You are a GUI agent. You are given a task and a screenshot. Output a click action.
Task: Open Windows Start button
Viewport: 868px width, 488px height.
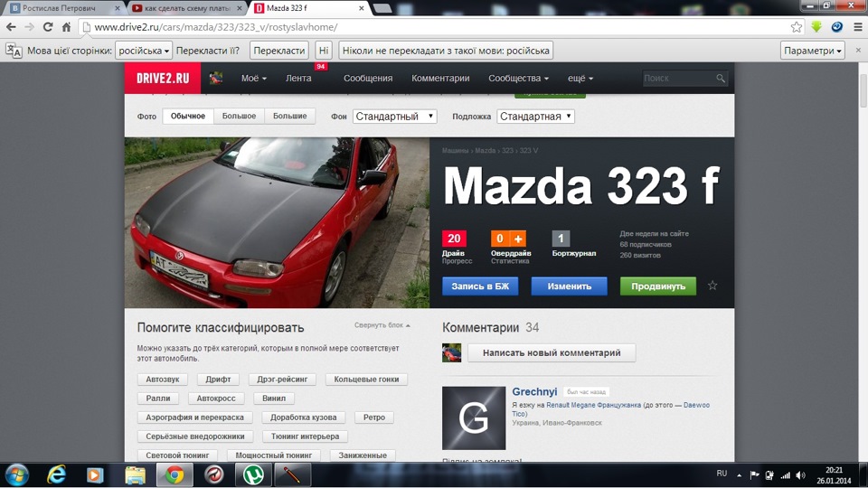point(16,474)
